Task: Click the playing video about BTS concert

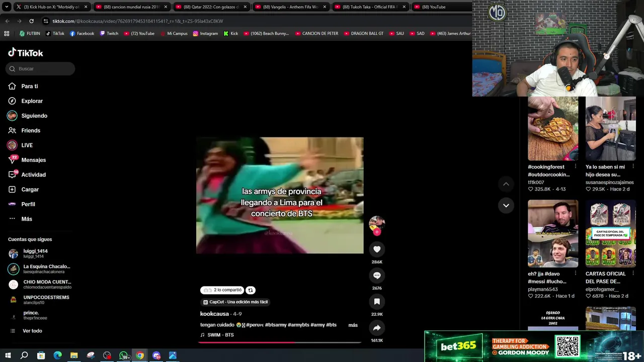Action: point(280,196)
